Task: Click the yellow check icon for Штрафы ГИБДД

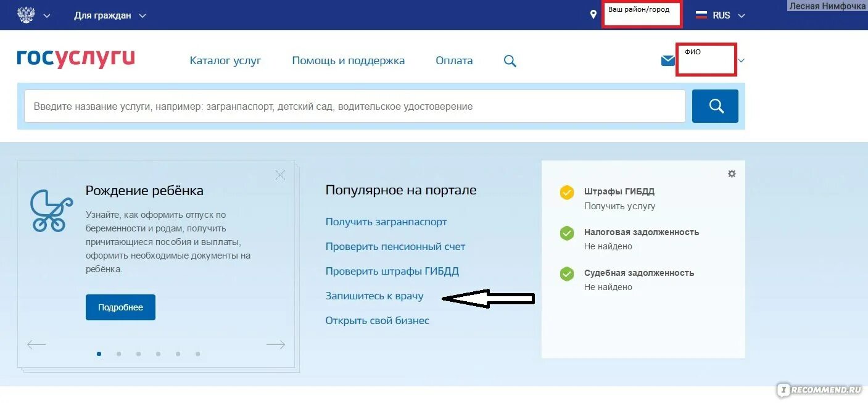Action: [567, 193]
